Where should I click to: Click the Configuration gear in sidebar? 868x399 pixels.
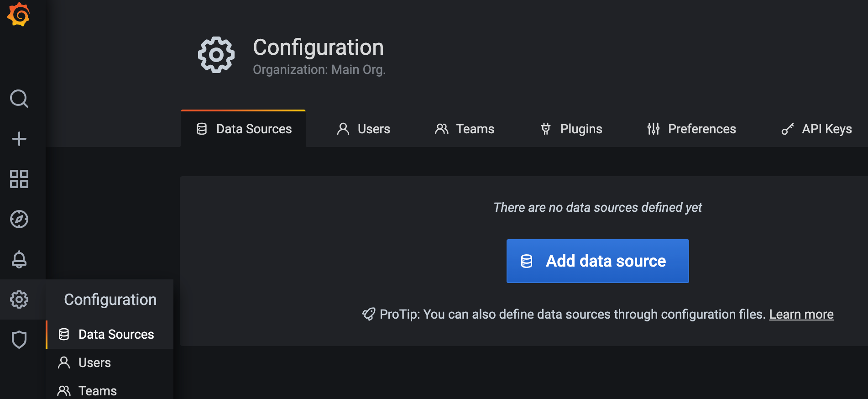19,299
